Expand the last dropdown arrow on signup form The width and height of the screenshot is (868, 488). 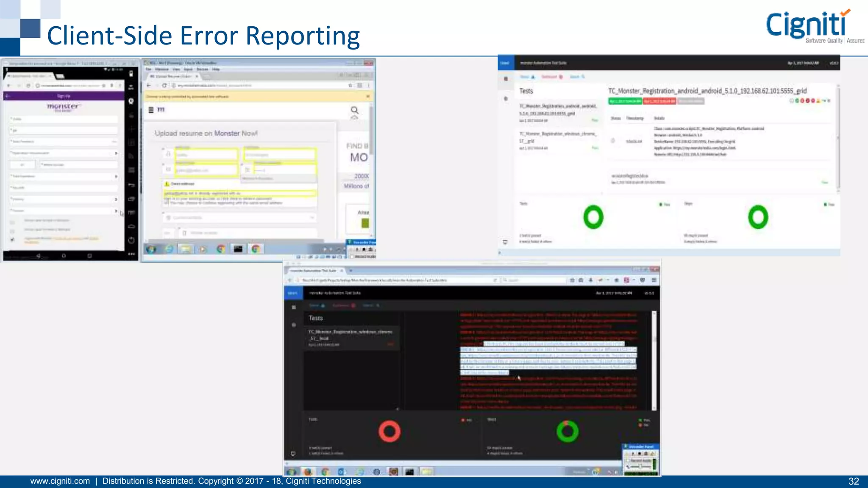[x=116, y=211]
